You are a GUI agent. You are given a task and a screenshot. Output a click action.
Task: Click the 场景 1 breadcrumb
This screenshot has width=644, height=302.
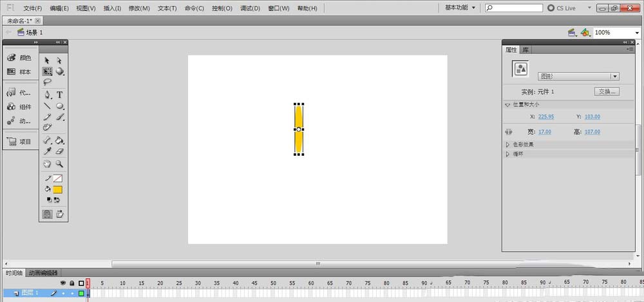click(x=30, y=32)
